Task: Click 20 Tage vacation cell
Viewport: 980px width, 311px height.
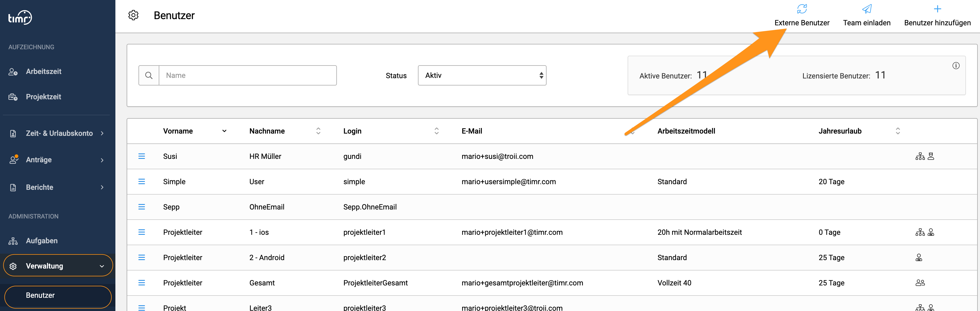Action: 831,182
